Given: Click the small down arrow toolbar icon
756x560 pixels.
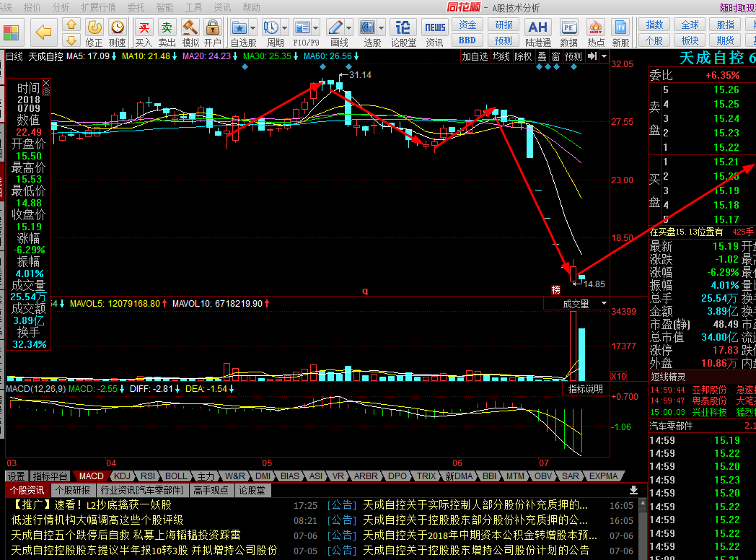Looking at the screenshot, I should tap(71, 40).
